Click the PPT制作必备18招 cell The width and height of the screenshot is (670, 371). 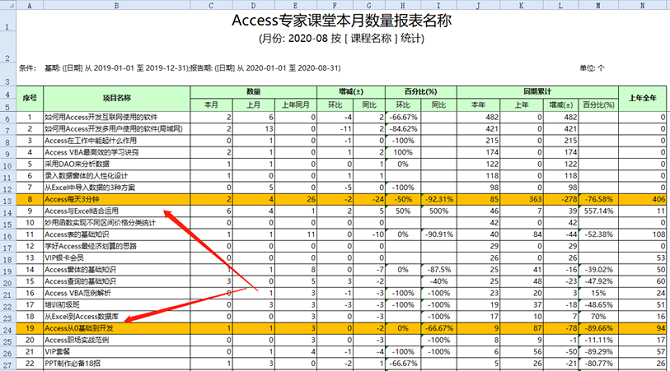117,364
